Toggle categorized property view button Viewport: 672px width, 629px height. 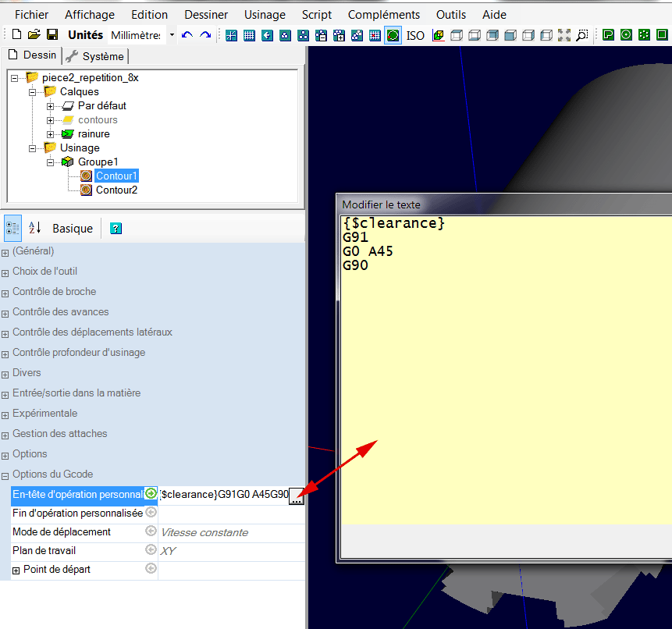[x=12, y=229]
